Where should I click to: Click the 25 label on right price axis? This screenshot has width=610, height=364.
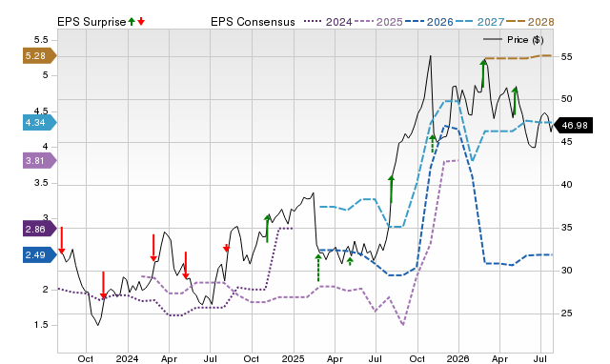pos(566,313)
